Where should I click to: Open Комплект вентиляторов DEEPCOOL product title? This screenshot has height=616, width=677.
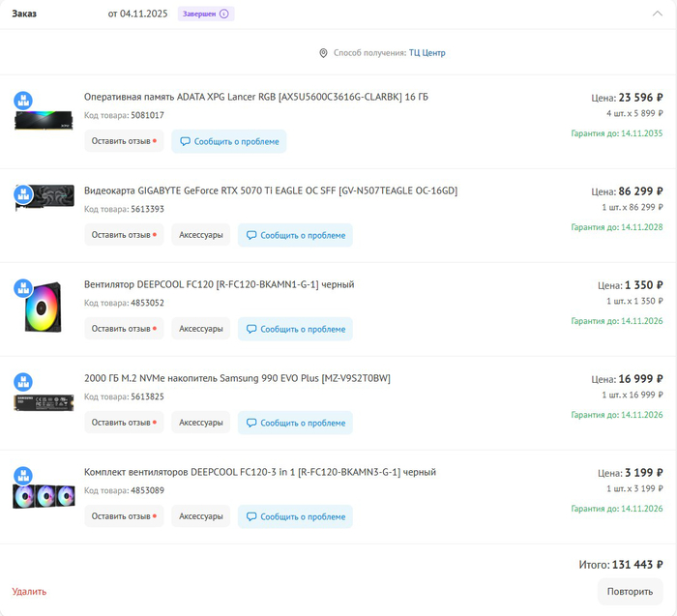click(259, 472)
